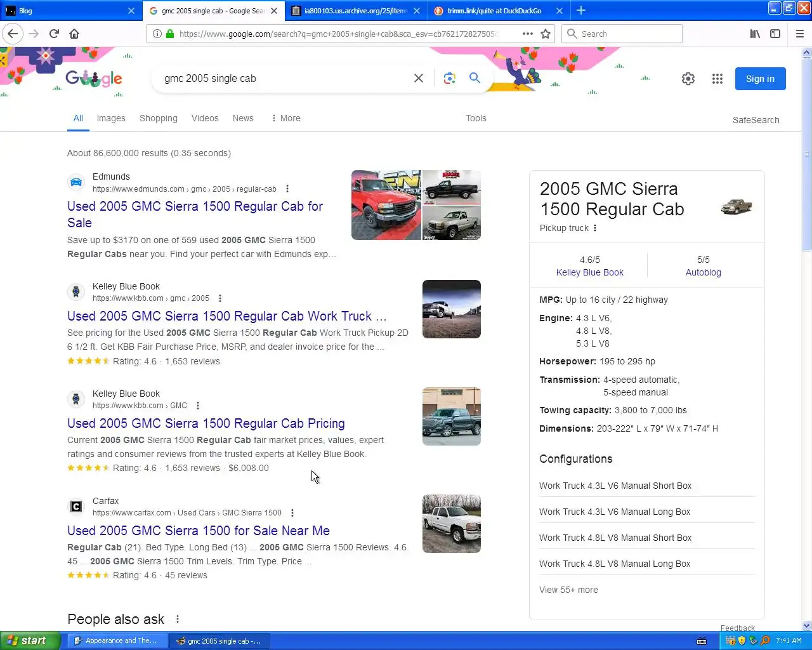Search by image using the camera lens icon
This screenshot has height=650, width=812.
(x=450, y=78)
